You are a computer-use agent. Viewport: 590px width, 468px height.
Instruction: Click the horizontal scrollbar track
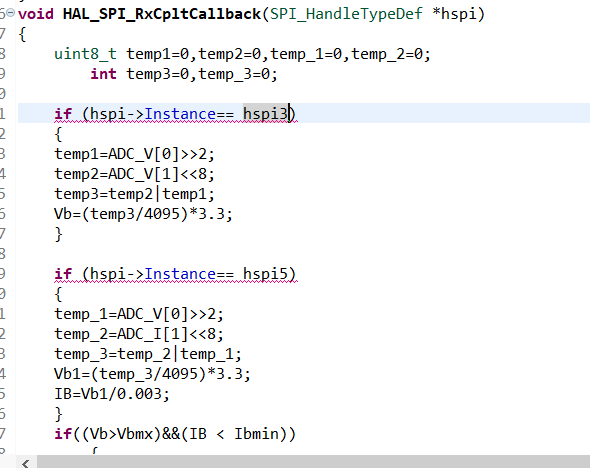(313, 462)
